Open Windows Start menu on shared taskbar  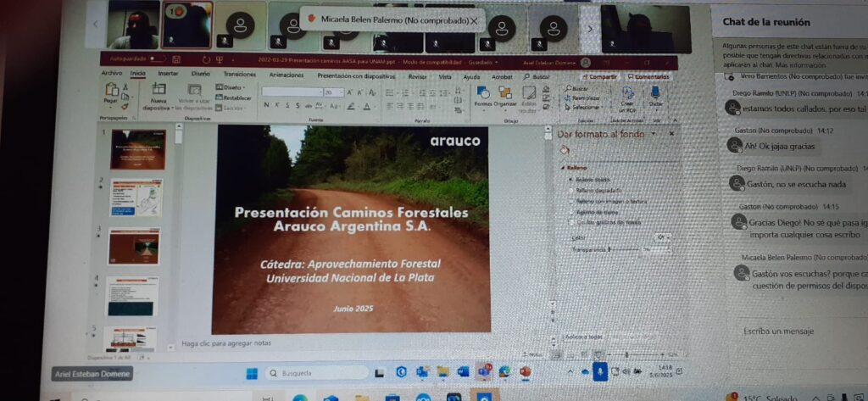[252, 375]
